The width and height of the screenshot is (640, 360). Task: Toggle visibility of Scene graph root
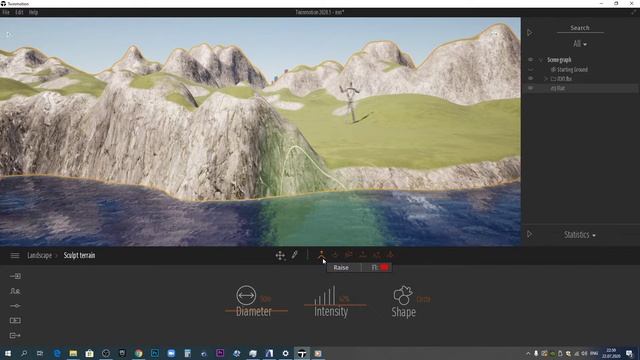tap(531, 60)
